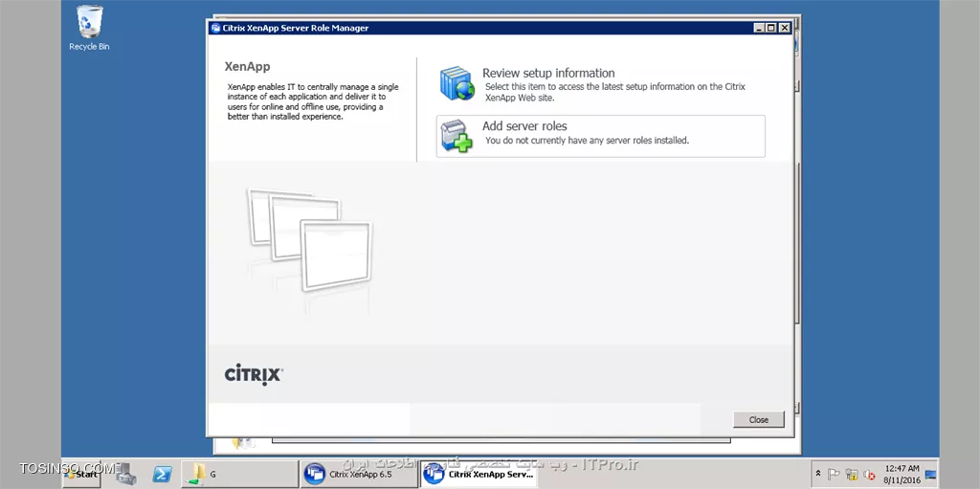
Task: Click the XenApp heading text
Action: click(x=248, y=66)
